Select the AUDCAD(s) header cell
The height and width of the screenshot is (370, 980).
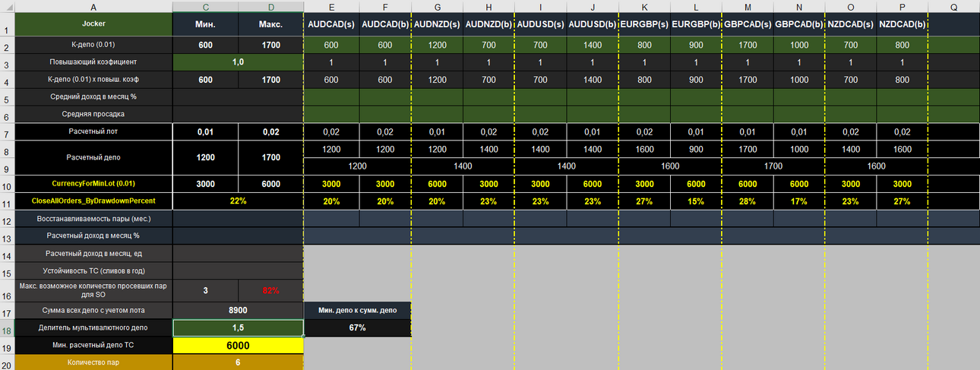point(331,24)
